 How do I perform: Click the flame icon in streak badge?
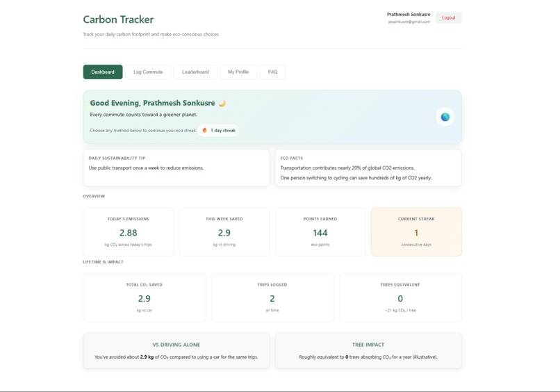point(205,131)
